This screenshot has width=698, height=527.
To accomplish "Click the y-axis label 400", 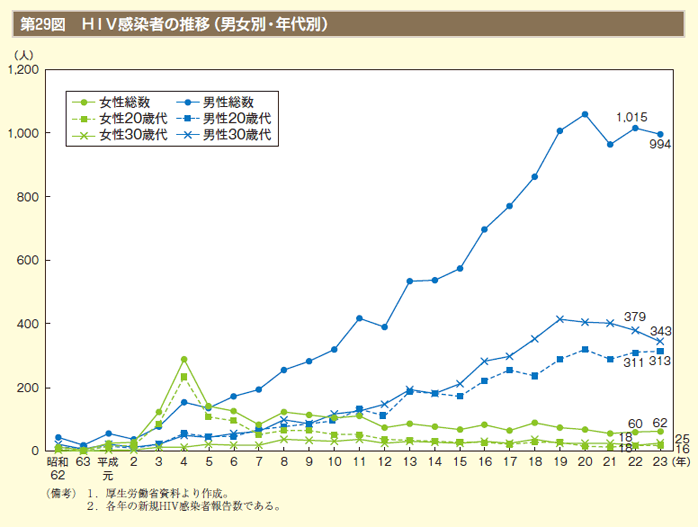I will point(28,324).
